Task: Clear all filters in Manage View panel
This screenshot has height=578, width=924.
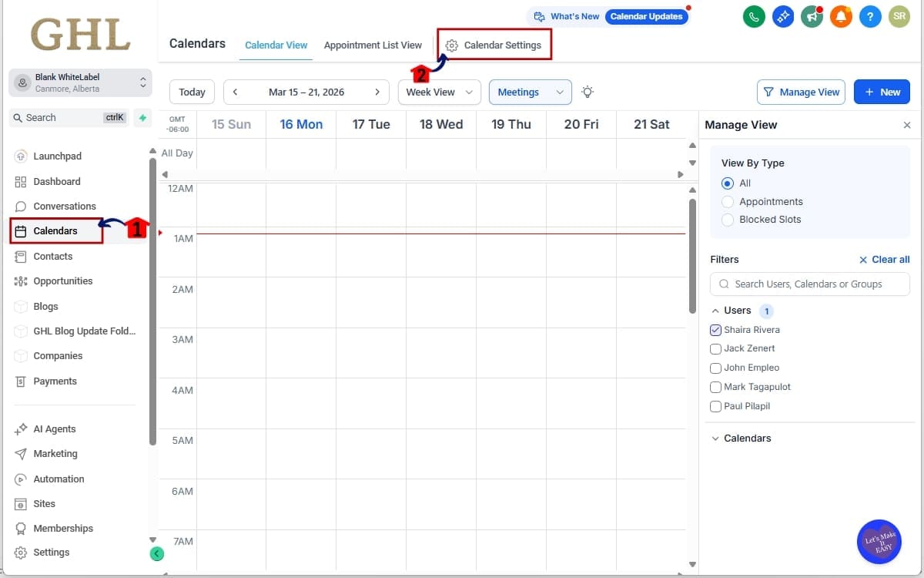Action: [x=884, y=259]
